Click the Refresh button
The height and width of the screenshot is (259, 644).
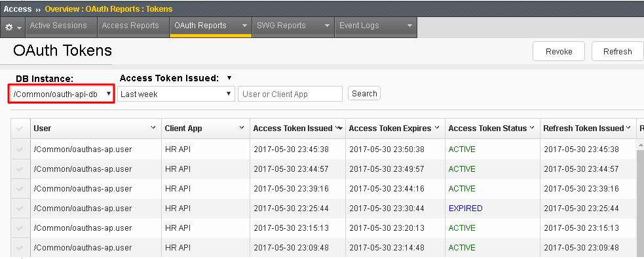point(617,51)
